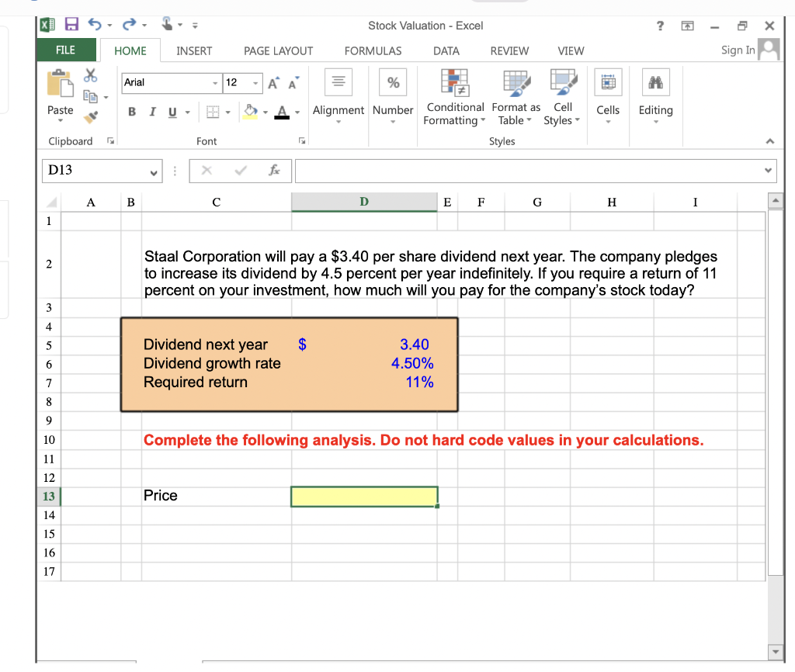Screen dimensions: 795x672
Task: Click the Save icon
Action: coord(72,24)
